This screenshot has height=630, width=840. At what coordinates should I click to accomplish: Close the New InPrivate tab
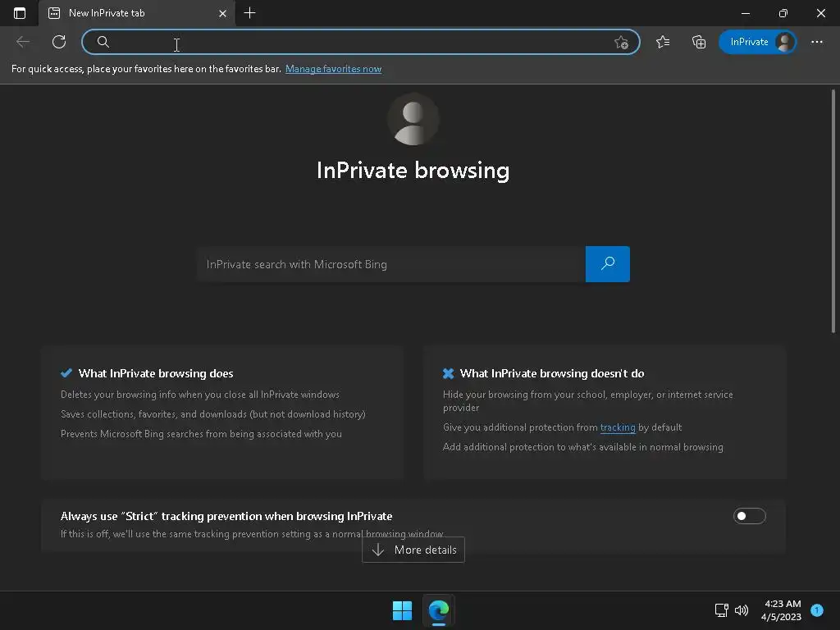(x=223, y=13)
